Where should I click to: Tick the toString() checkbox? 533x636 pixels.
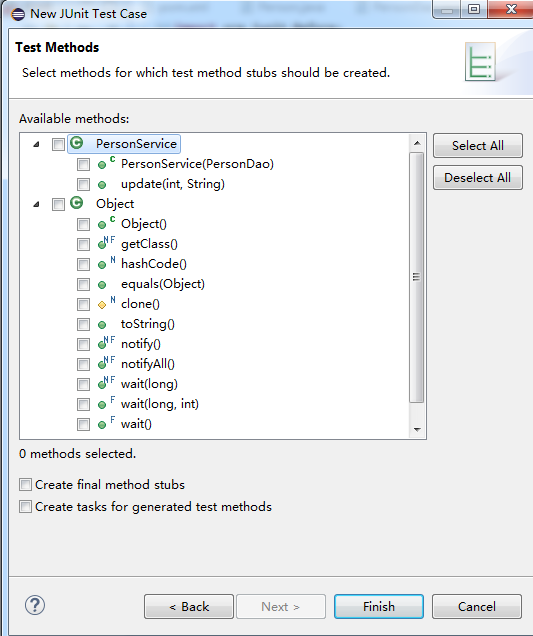click(84, 324)
